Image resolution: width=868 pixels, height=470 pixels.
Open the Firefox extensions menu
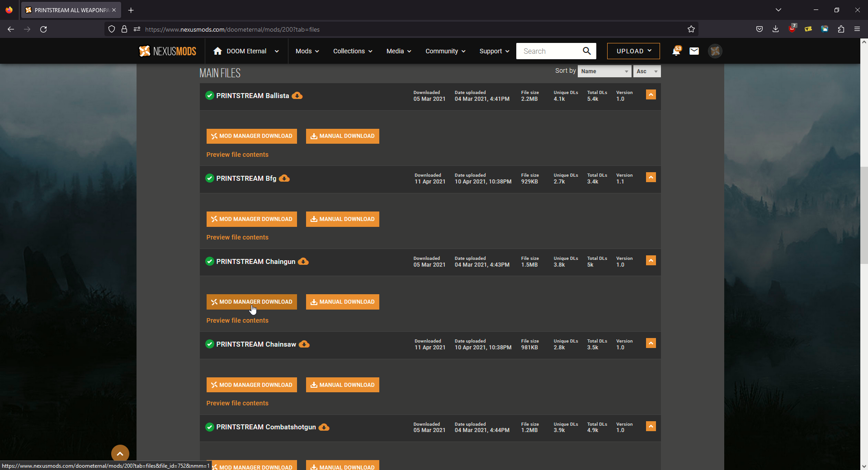click(841, 29)
